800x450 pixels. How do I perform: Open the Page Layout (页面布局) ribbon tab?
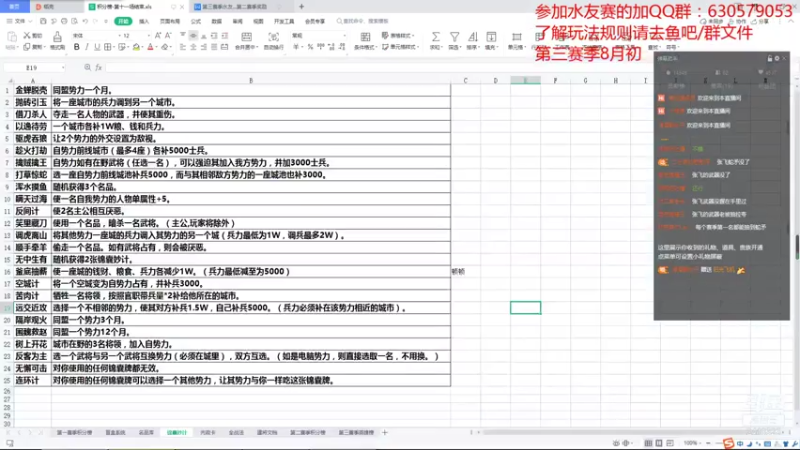tap(170, 21)
